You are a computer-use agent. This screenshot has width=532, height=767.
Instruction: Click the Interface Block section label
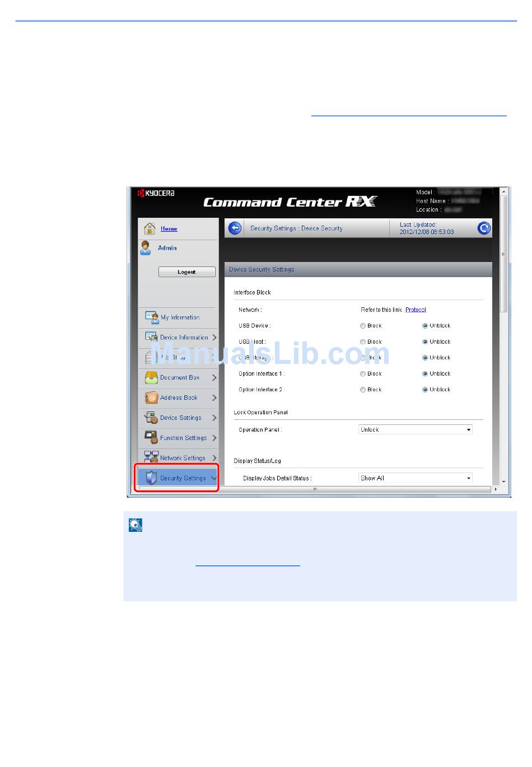252,293
